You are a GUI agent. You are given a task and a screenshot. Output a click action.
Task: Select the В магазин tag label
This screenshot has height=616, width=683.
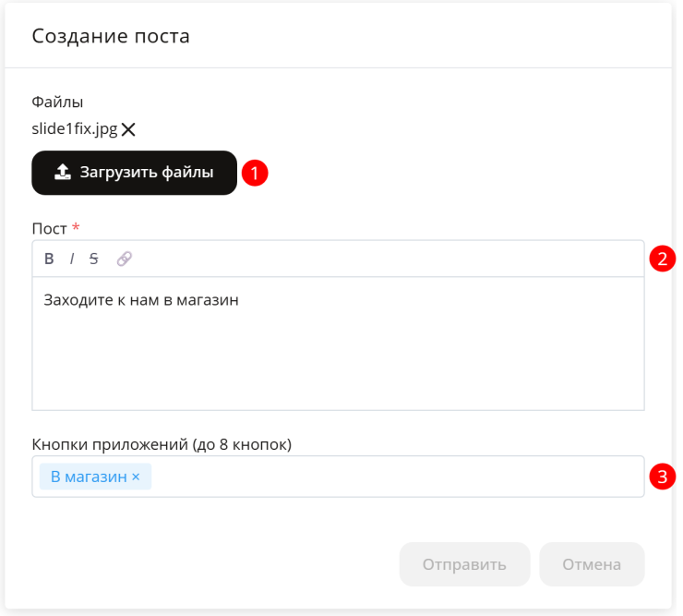(x=89, y=477)
